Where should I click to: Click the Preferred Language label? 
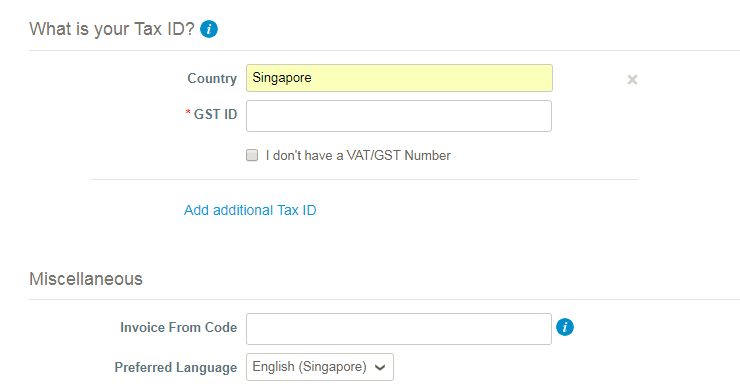click(176, 367)
